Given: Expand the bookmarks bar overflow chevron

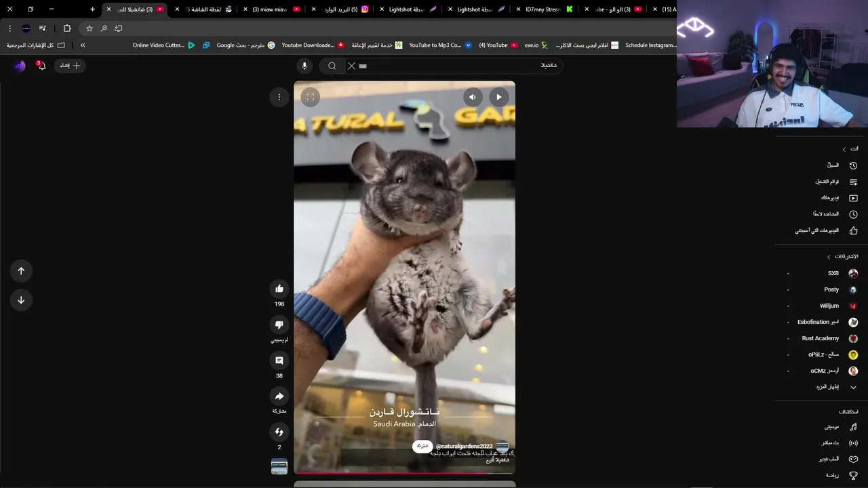Looking at the screenshot, I should tap(83, 45).
